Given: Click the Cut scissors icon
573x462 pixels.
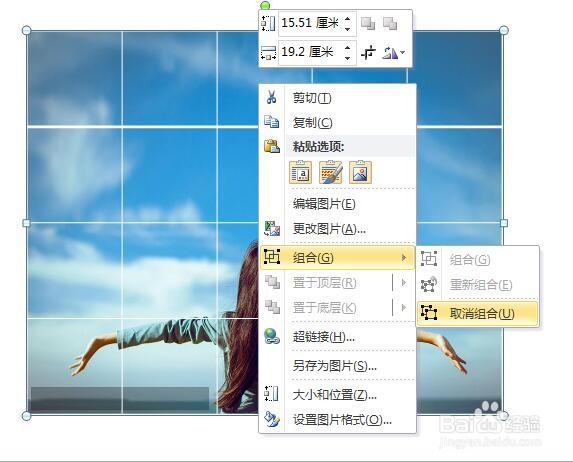Looking at the screenshot, I should coord(271,97).
